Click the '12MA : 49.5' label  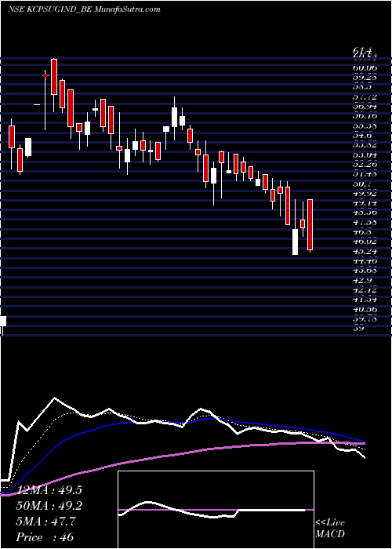point(49,490)
